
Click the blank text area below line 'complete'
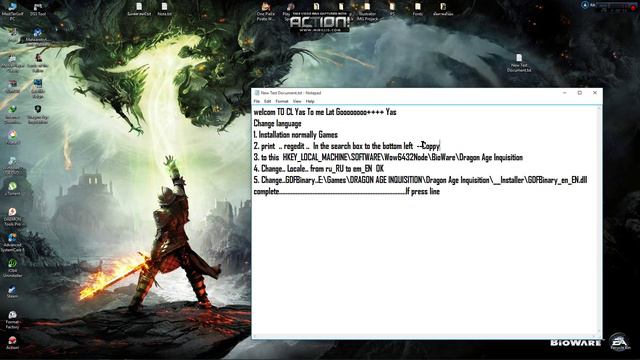pos(424,265)
